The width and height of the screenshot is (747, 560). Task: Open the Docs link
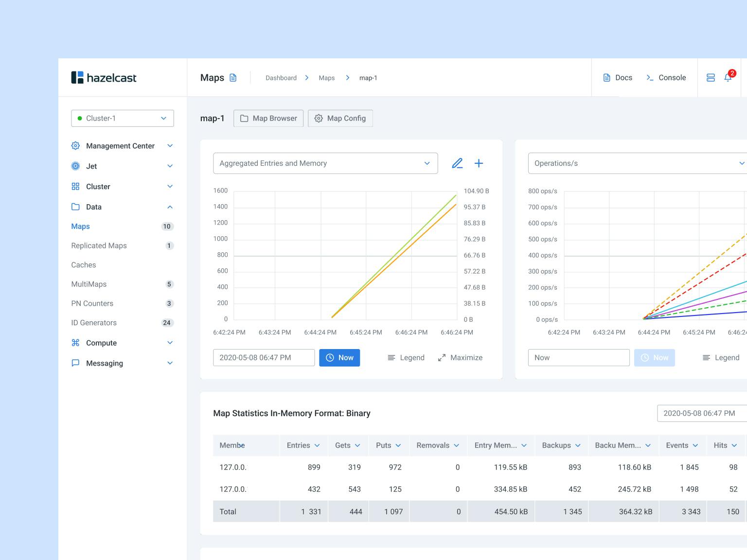tap(618, 78)
